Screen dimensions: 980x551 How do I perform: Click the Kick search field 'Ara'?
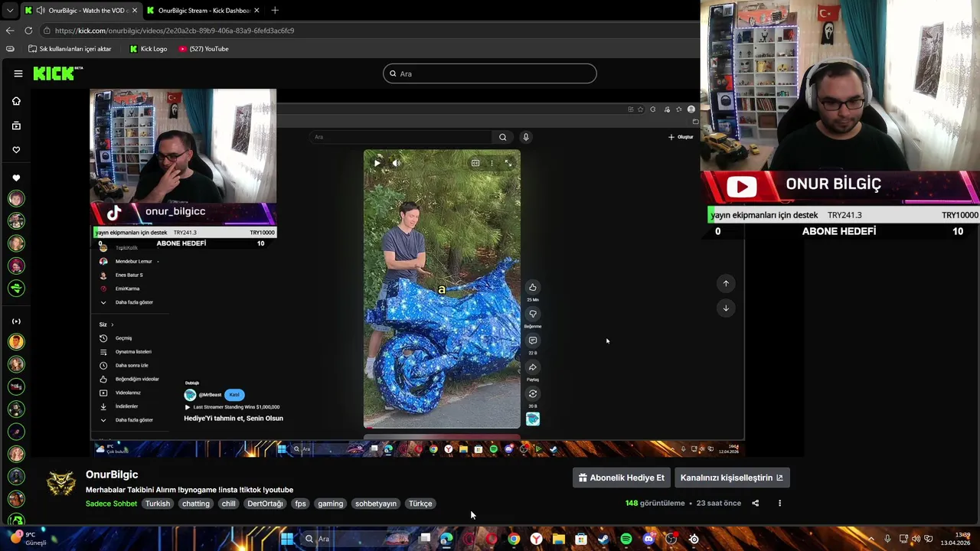pos(490,73)
